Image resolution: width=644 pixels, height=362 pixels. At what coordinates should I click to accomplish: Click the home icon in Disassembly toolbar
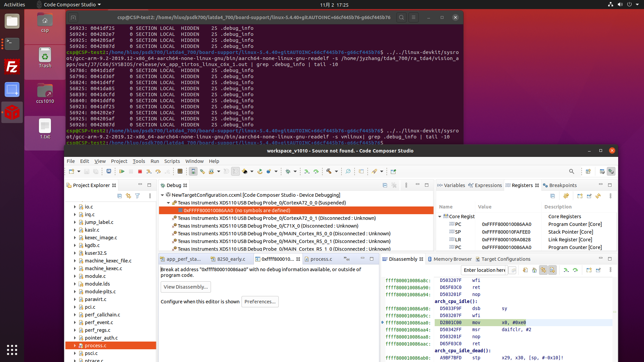point(534,270)
